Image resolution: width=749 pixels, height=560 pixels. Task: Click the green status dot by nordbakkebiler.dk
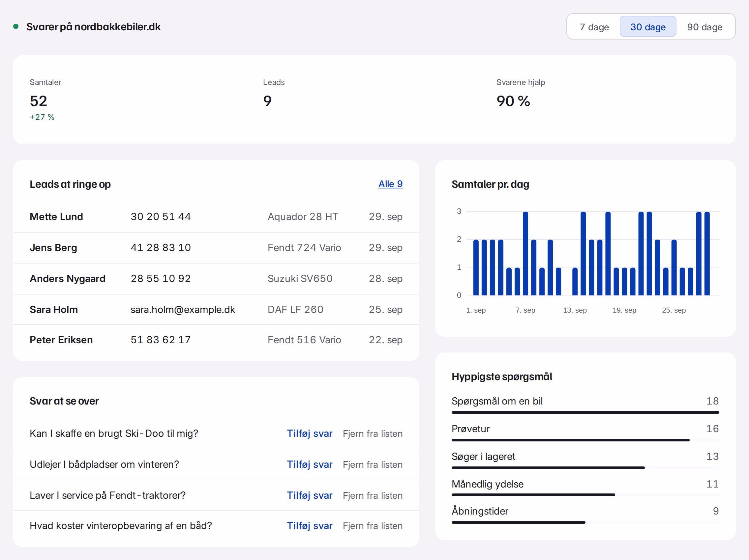click(x=15, y=26)
